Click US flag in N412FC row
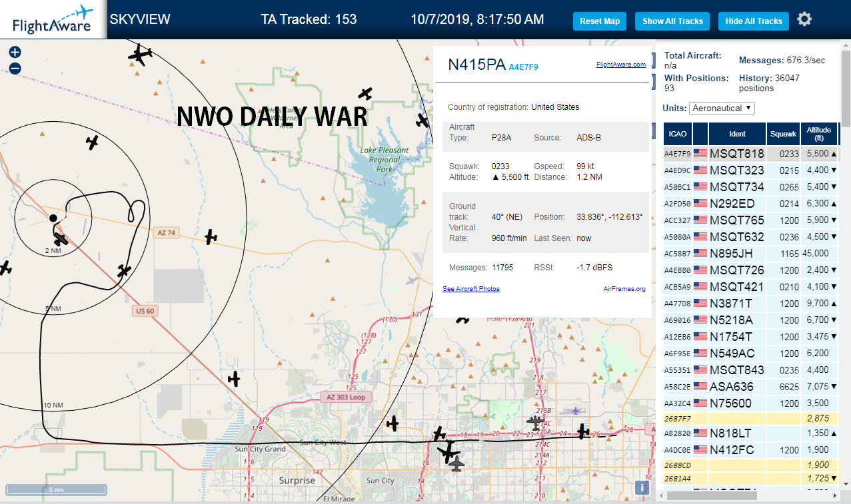This screenshot has width=851, height=504. 700,449
